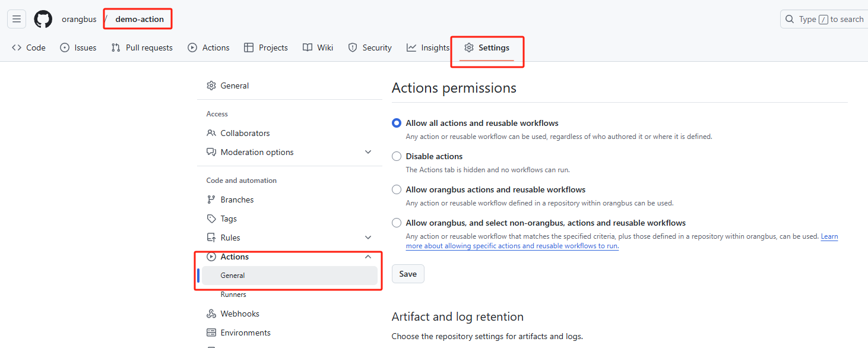Click the Webhooks icon in sidebar

(211, 314)
